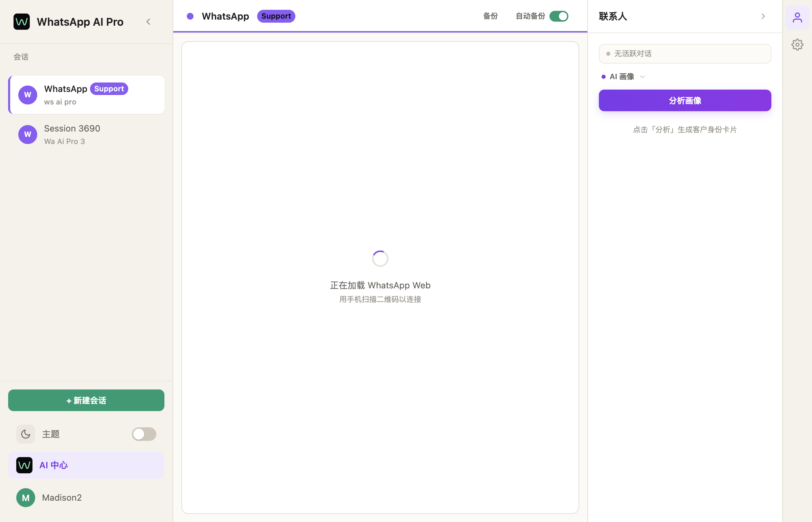Toggle the 主题 dark mode switch
Screen dimensions: 812x522
tap(144, 434)
